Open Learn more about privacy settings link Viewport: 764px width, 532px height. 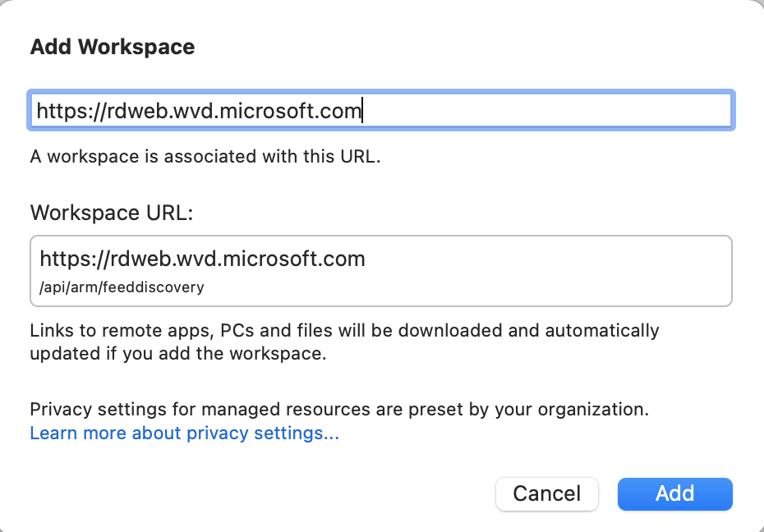click(x=185, y=433)
